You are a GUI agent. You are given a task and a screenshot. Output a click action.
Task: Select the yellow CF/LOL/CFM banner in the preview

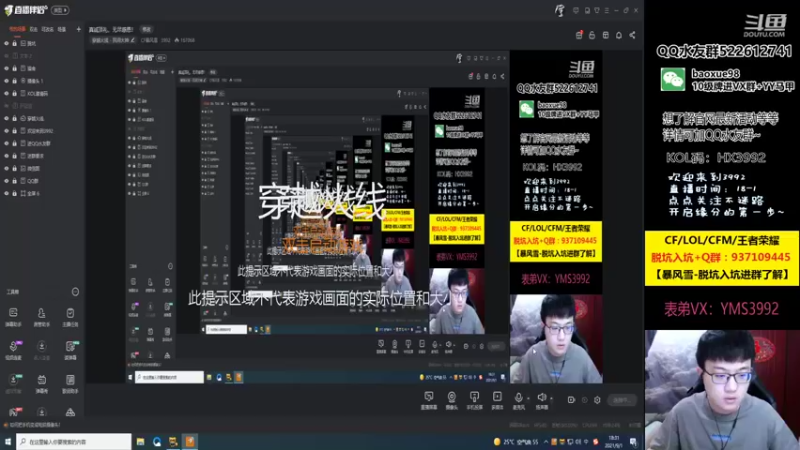[x=556, y=241]
